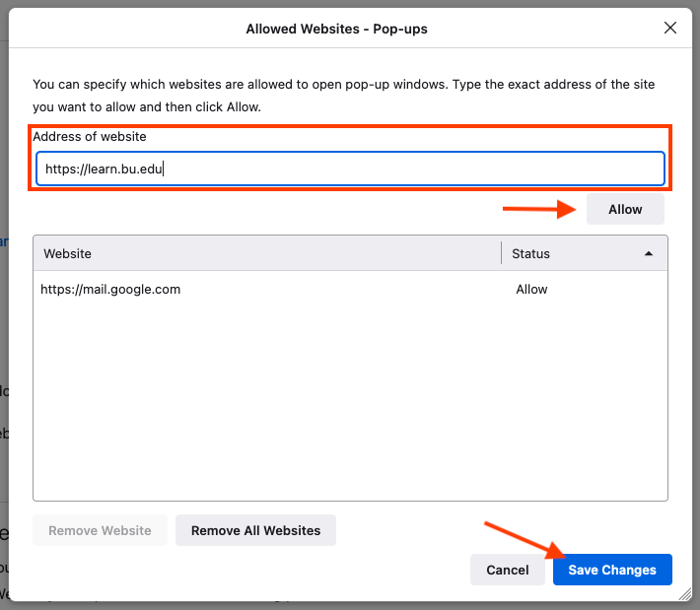Click the Address of website text field
The image size is (700, 610).
pyautogui.click(x=350, y=169)
